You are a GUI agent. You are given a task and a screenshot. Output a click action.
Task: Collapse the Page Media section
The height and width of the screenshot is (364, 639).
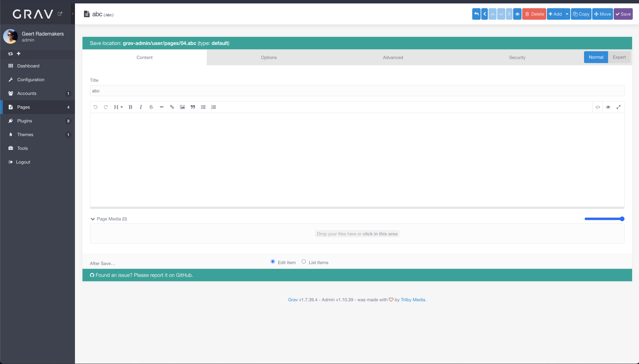pyautogui.click(x=93, y=219)
